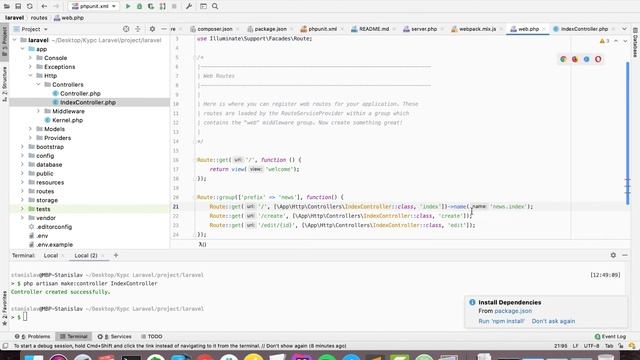
Task: Open terminal panel gear settings
Action: point(613,255)
